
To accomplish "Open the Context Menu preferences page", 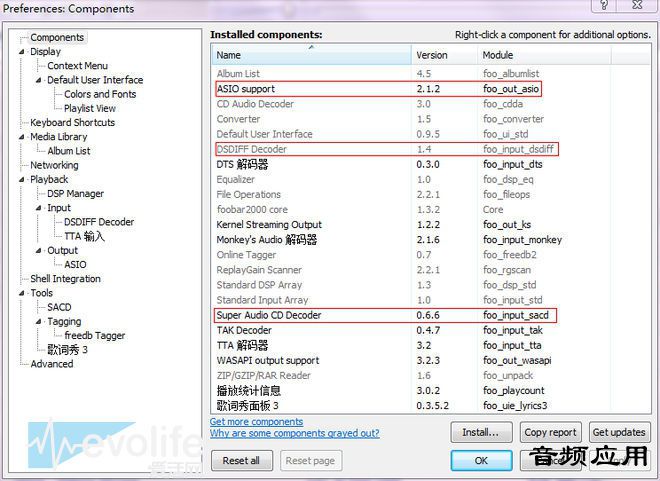I will 77,66.
